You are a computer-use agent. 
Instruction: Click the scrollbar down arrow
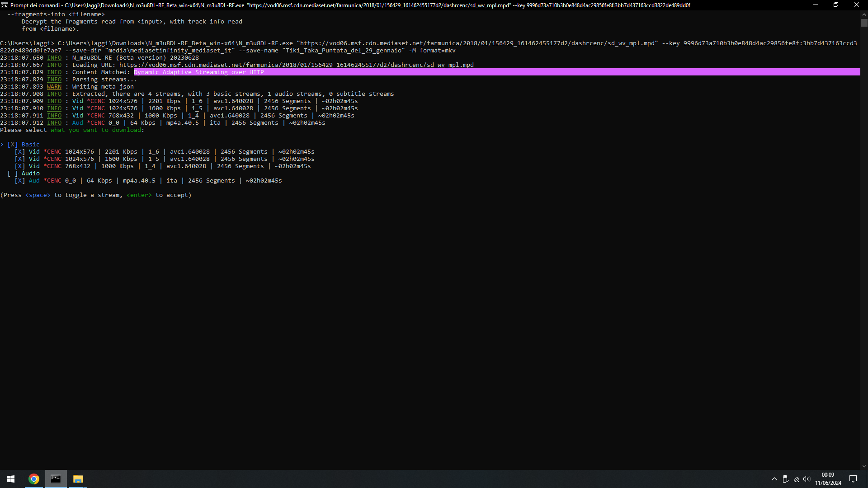[864, 466]
